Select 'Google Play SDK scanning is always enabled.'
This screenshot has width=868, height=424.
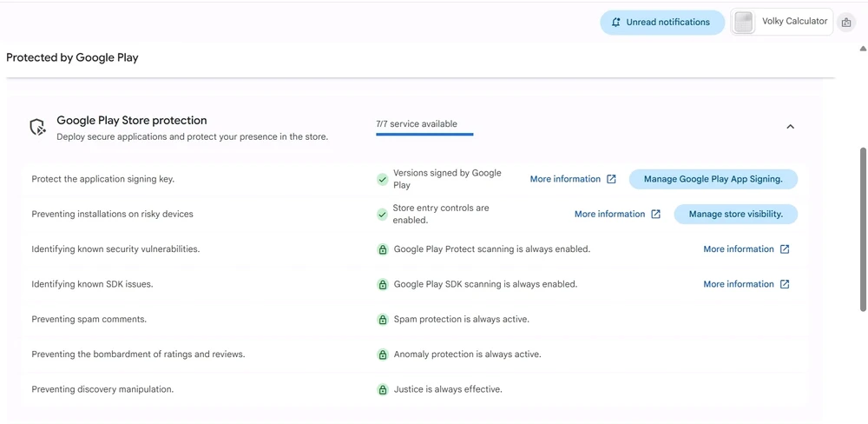point(485,284)
